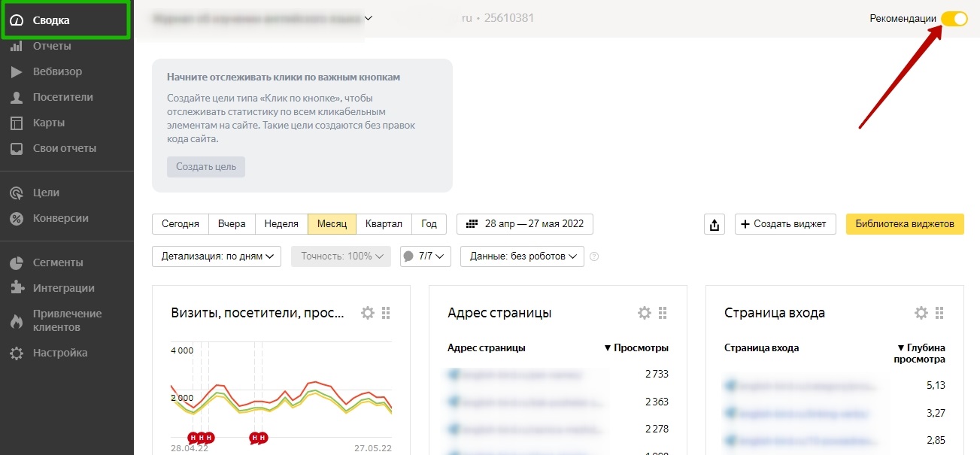Click the Страница входа widget title
This screenshot has height=455, width=980.
(x=775, y=313)
